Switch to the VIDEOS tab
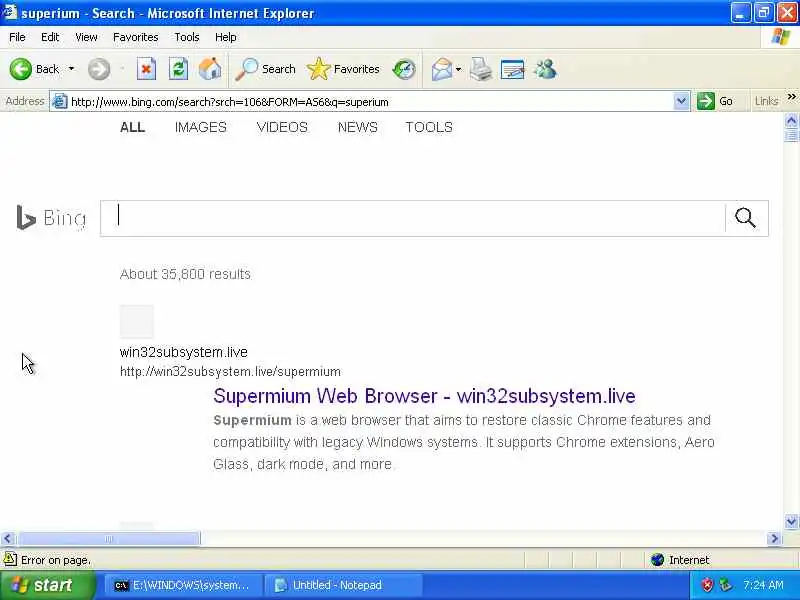 282,127
